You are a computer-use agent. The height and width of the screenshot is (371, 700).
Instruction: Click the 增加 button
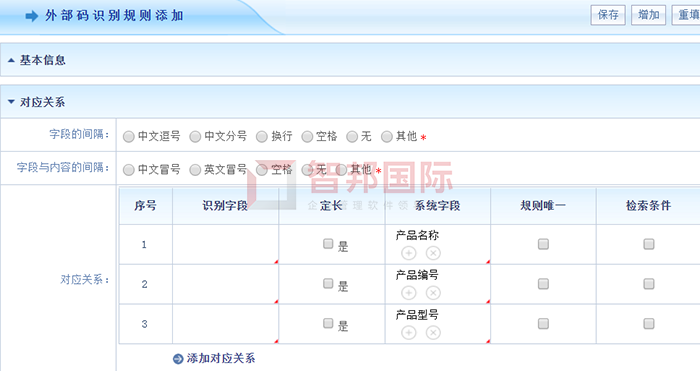(649, 15)
